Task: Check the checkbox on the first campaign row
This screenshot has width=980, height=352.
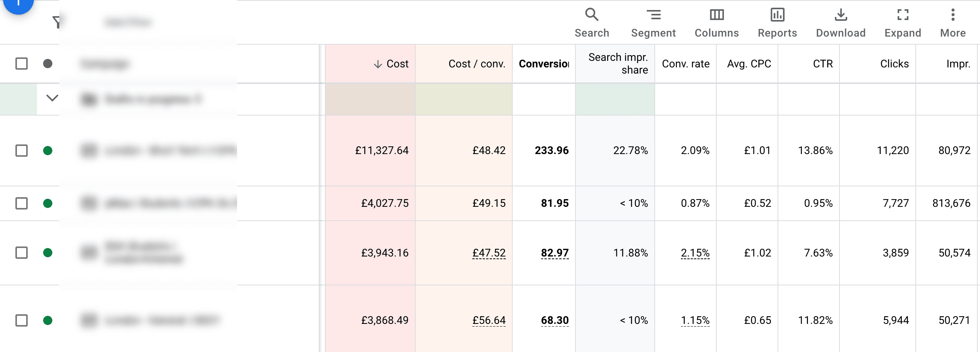Action: (22, 151)
